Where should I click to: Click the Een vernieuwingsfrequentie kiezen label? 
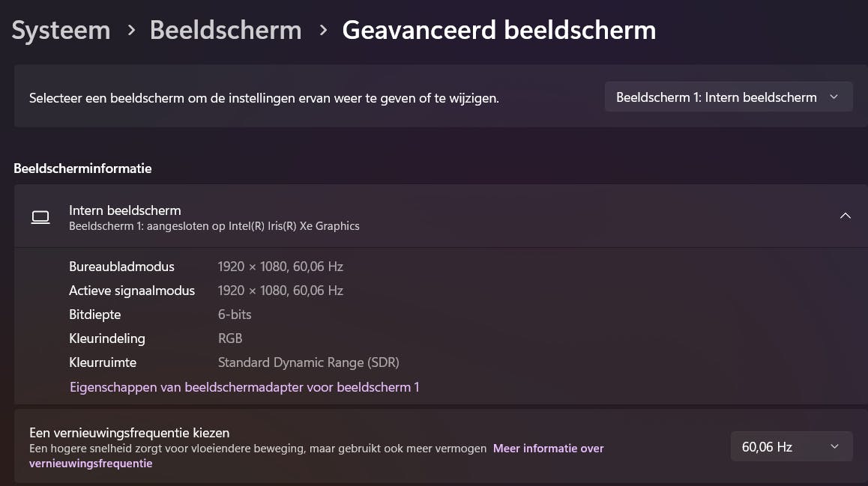129,433
